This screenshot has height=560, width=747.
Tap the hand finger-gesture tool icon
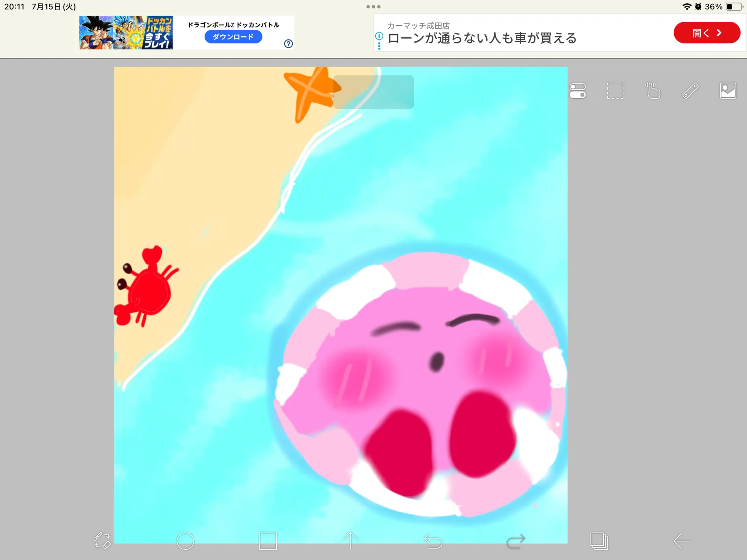[x=653, y=91]
